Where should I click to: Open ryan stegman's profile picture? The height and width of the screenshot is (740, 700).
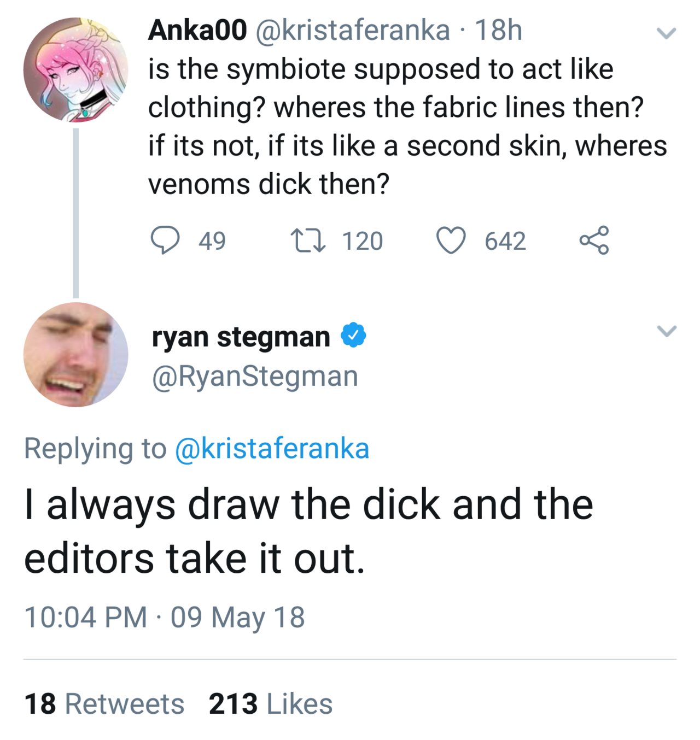pos(76,355)
